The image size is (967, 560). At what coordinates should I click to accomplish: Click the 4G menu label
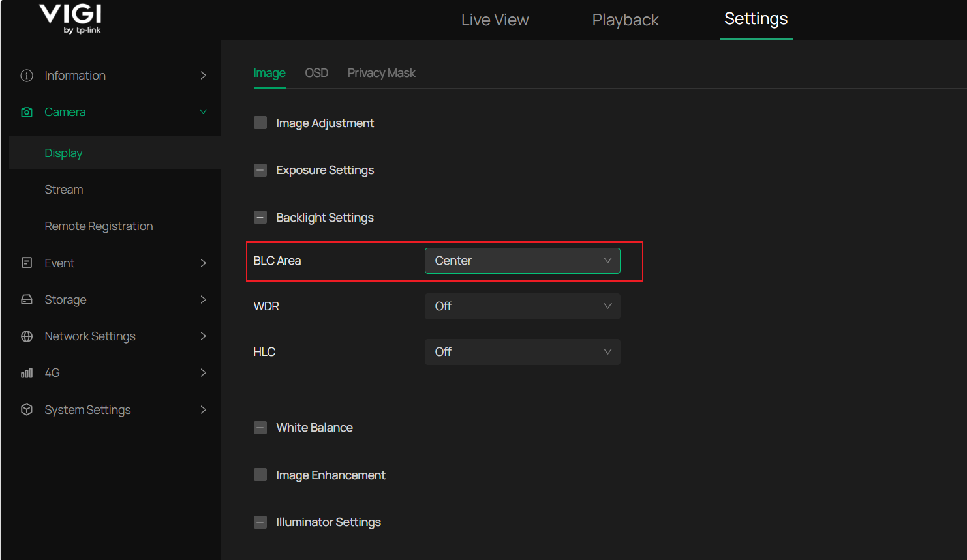click(x=52, y=373)
